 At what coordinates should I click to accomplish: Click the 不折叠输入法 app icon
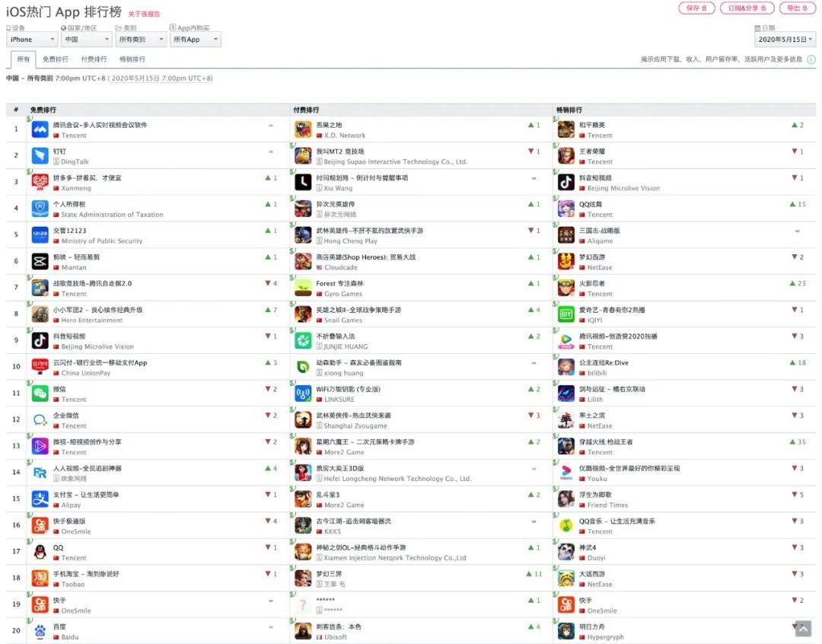click(x=303, y=340)
